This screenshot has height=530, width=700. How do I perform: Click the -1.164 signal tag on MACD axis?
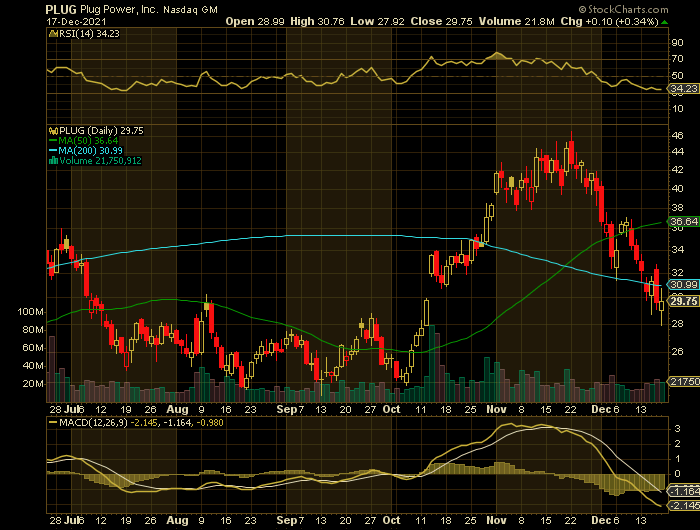(x=683, y=491)
